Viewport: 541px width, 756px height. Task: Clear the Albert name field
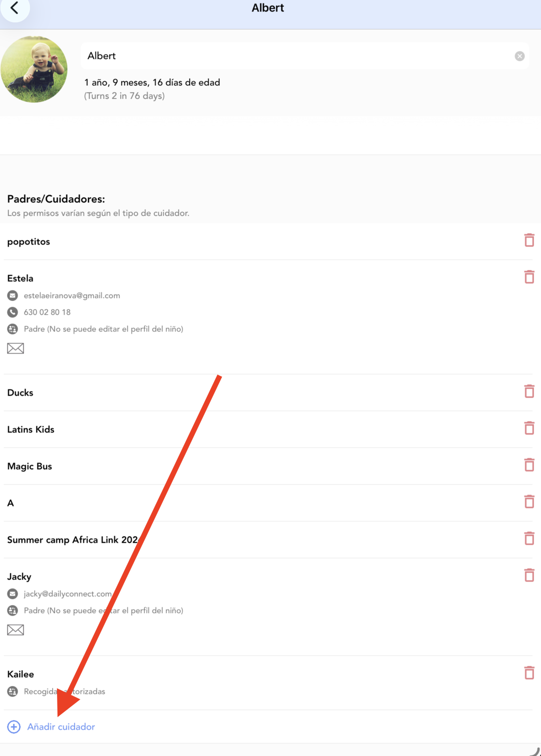[519, 56]
